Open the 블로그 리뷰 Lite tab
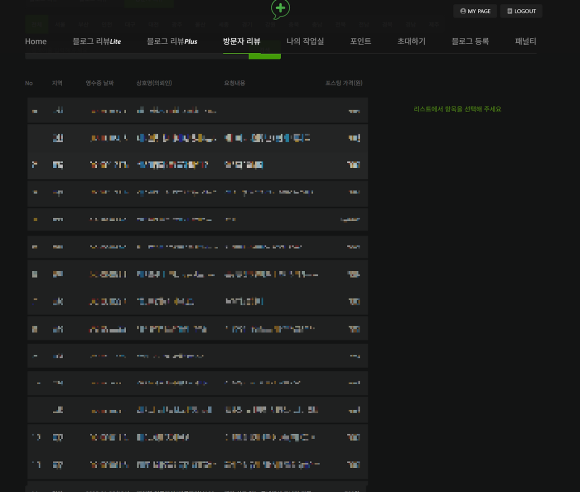This screenshot has height=492, width=580. (97, 41)
